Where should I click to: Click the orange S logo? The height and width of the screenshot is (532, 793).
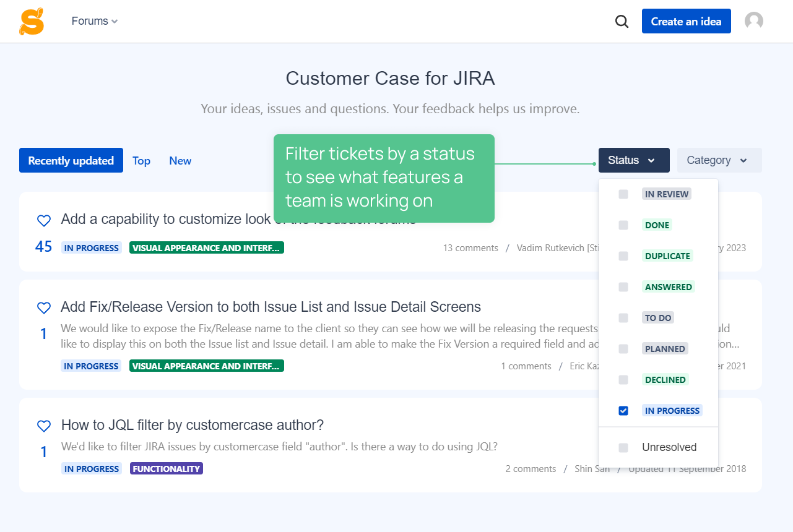pos(32,21)
